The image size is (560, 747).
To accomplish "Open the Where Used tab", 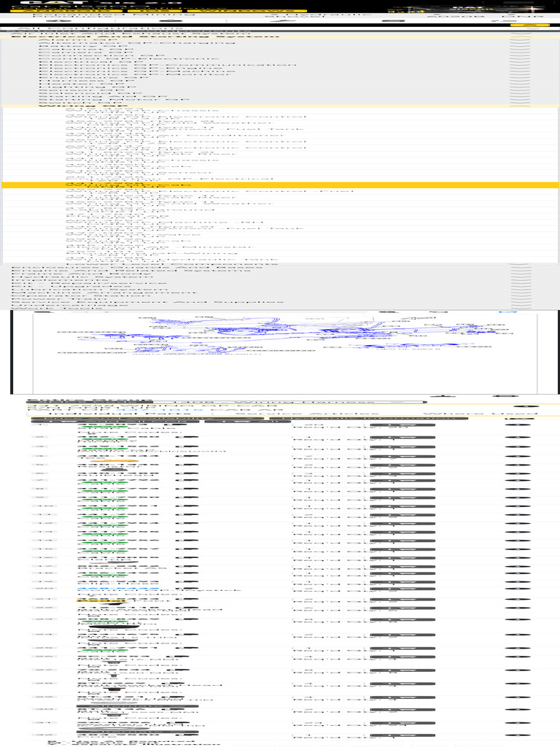I will pyautogui.click(x=480, y=414).
